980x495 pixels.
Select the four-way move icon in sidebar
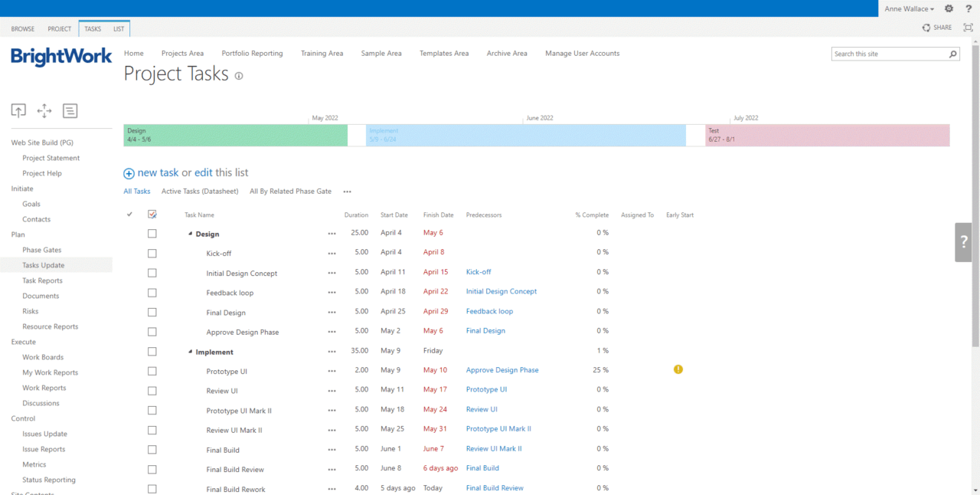pyautogui.click(x=44, y=110)
